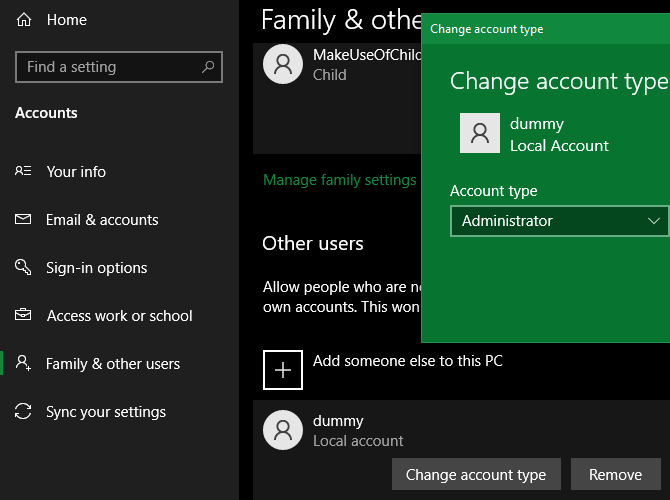The height and width of the screenshot is (500, 670).
Task: Click the Access work or school briefcase icon
Action: click(24, 316)
